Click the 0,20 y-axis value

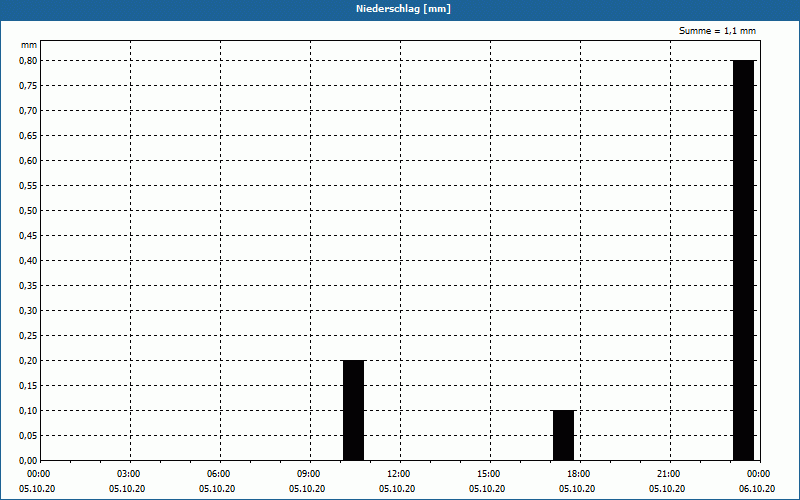(x=28, y=361)
